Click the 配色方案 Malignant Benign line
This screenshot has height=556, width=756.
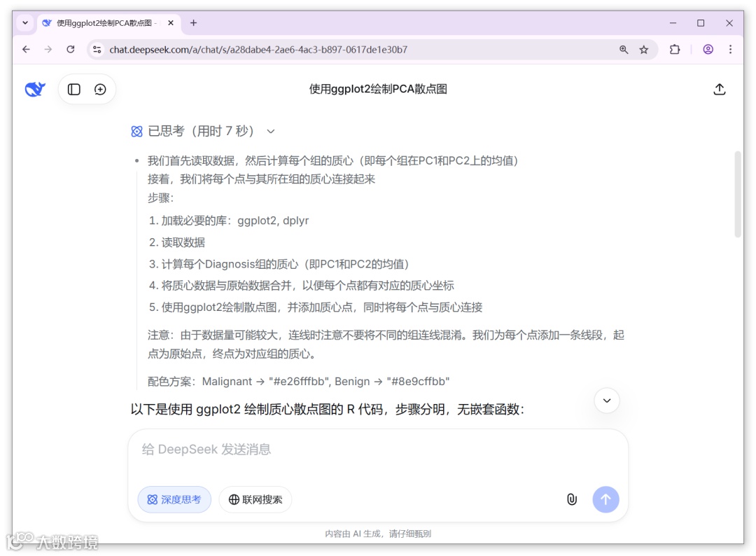coord(298,382)
